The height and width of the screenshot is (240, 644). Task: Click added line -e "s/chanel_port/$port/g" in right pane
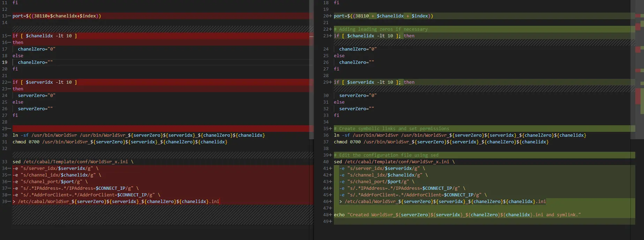pos(377,181)
